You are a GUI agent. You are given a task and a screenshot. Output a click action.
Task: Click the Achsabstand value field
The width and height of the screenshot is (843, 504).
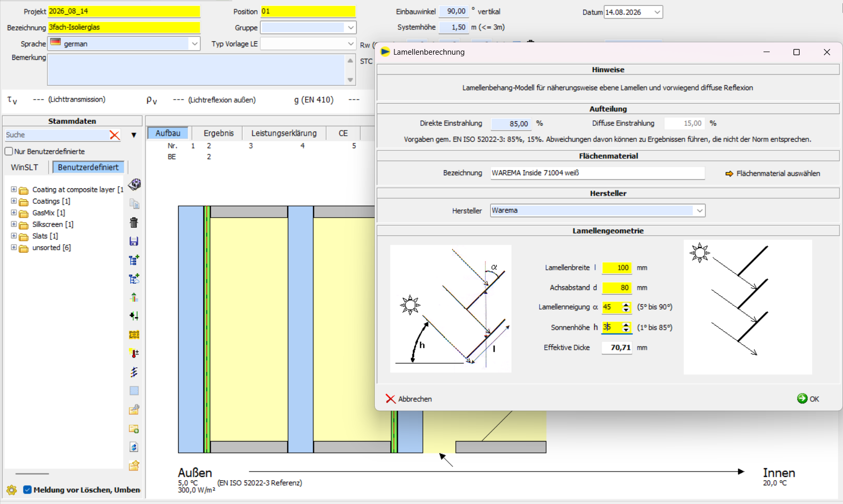[617, 288]
